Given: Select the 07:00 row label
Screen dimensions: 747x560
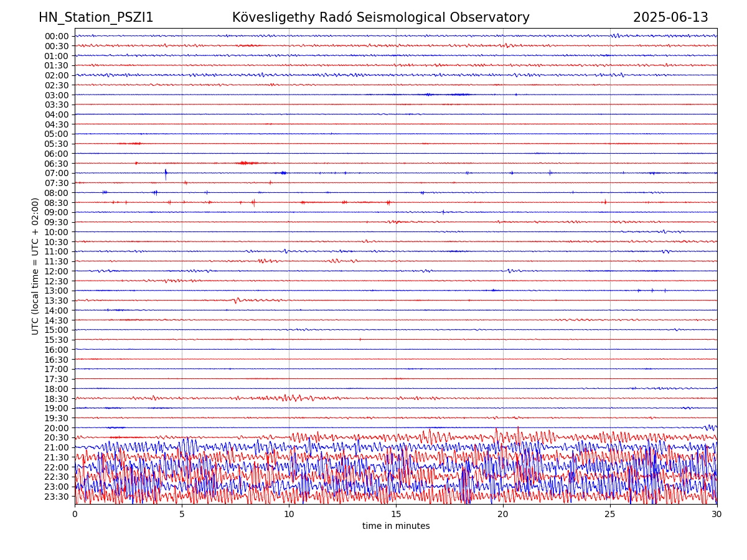Looking at the screenshot, I should [x=56, y=173].
